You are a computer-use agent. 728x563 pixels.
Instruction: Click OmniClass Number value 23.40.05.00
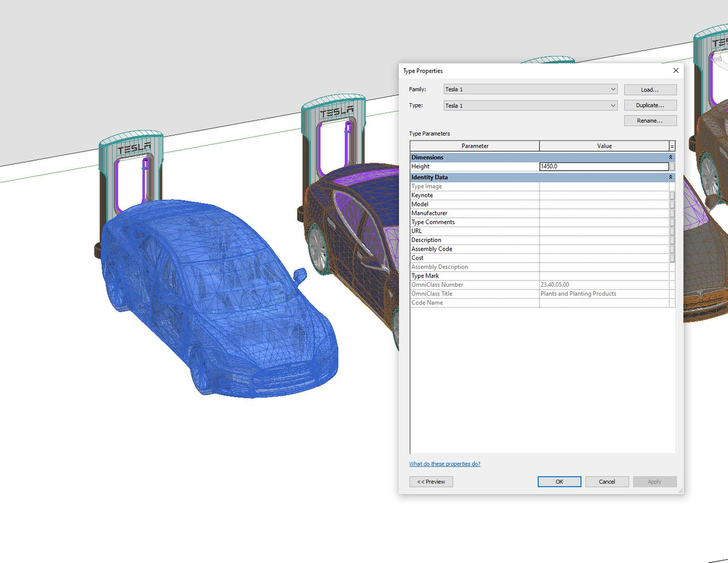[555, 285]
